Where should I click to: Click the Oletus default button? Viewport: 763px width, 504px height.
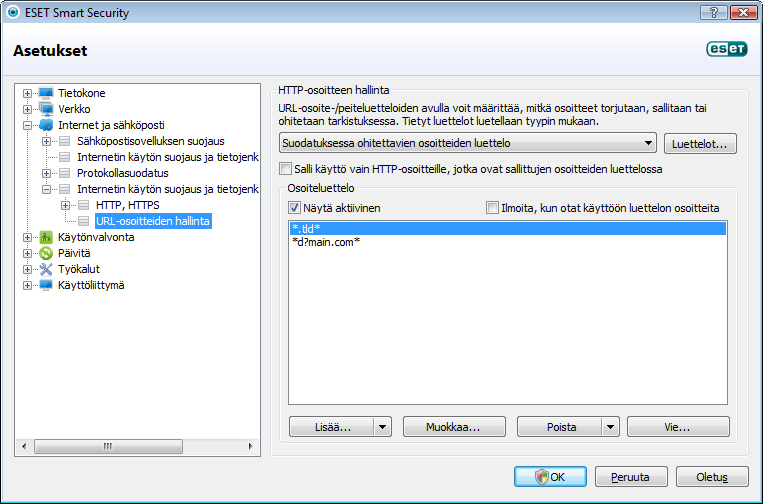[712, 477]
